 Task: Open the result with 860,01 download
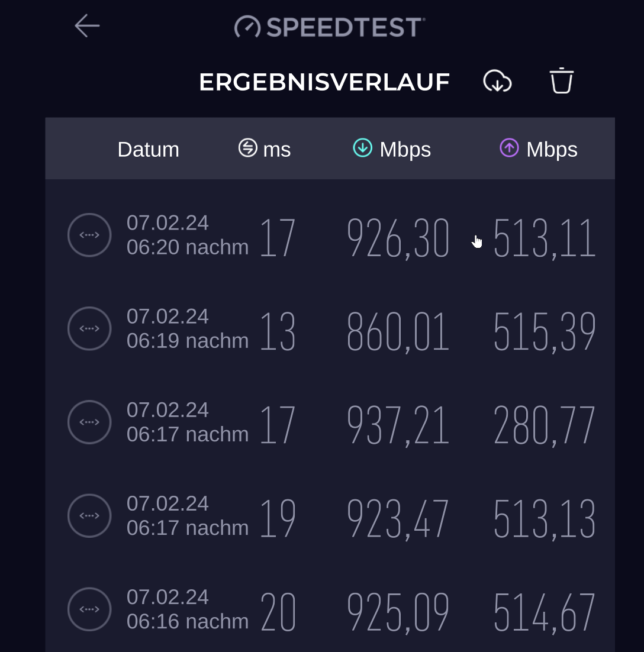330,329
